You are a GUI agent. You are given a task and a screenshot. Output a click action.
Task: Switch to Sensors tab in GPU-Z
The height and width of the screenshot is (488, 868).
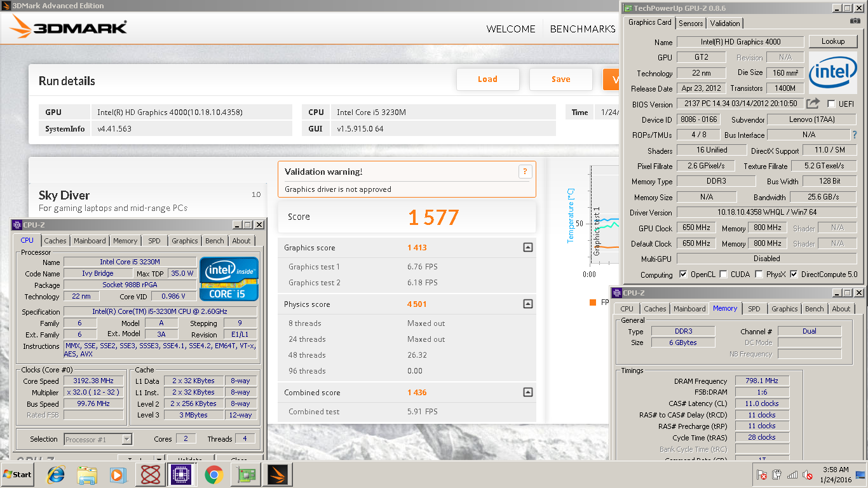pos(691,24)
